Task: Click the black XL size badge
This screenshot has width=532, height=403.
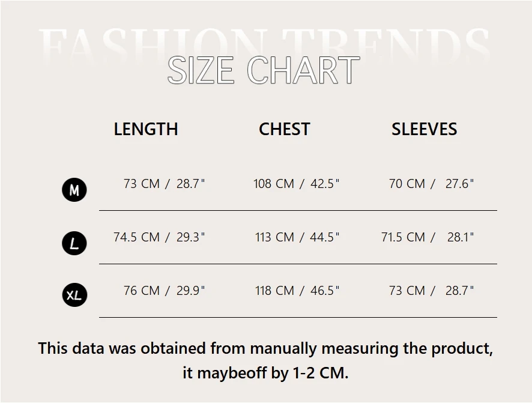Action: click(x=74, y=295)
